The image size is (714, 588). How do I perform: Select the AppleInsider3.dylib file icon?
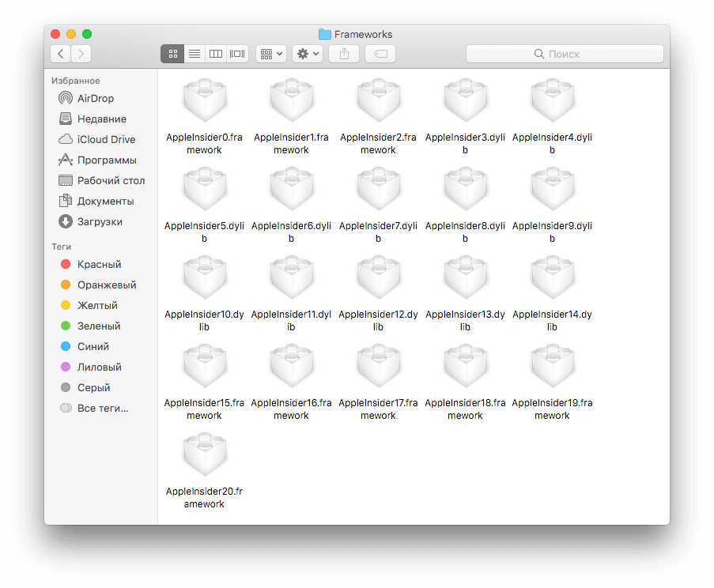coord(466,100)
